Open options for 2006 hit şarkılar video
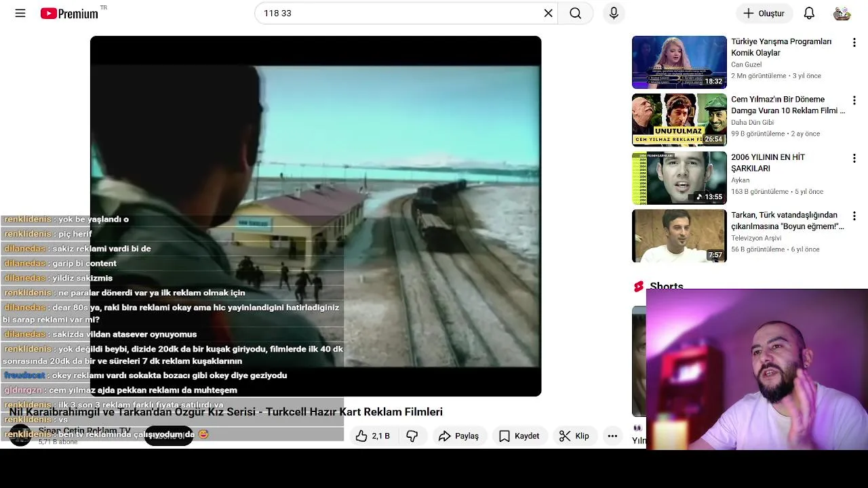This screenshot has width=868, height=488. click(854, 159)
